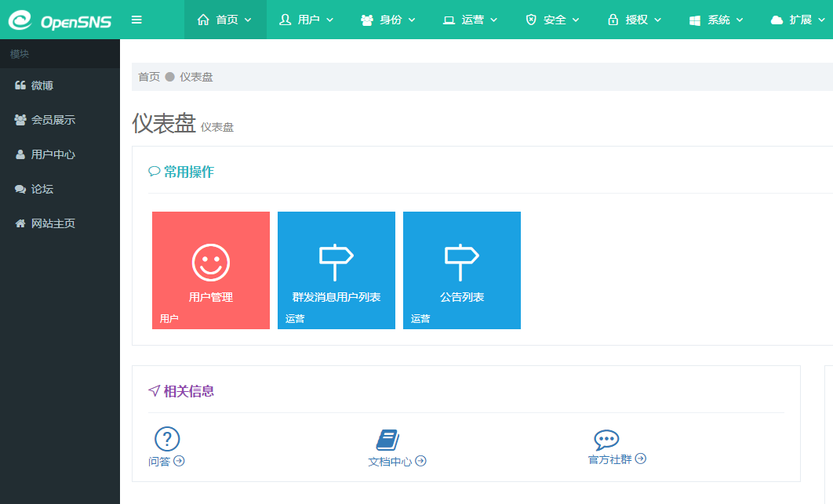Select 用户中心 from the sidebar

(x=53, y=154)
